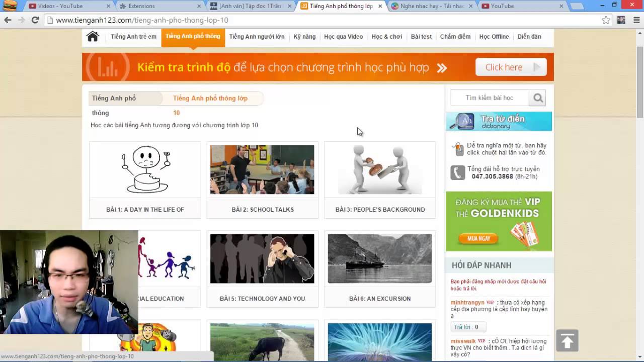Close the Nghe nhạc hay tab

470,6
